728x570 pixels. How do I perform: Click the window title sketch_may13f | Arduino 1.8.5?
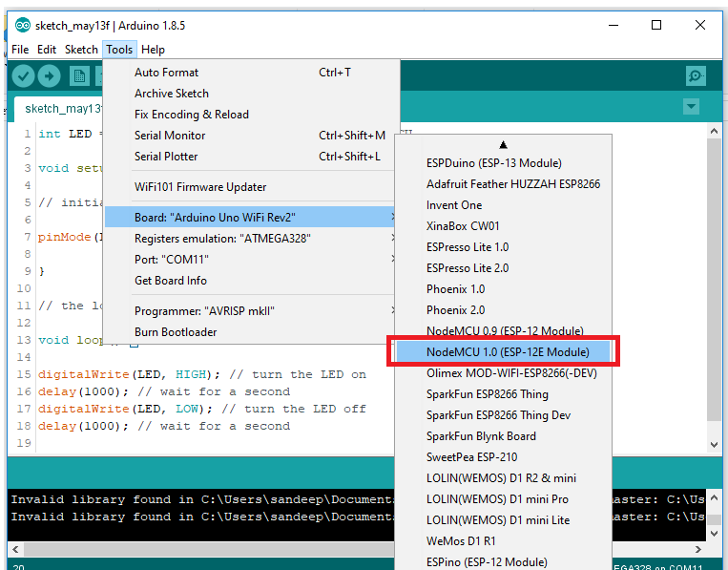tap(110, 26)
